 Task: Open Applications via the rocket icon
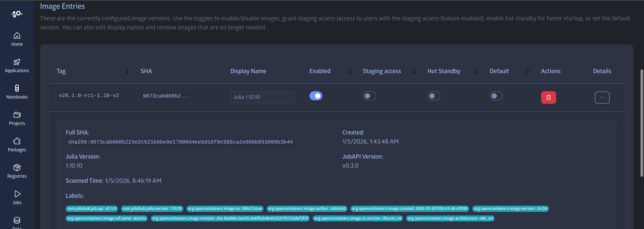(17, 62)
